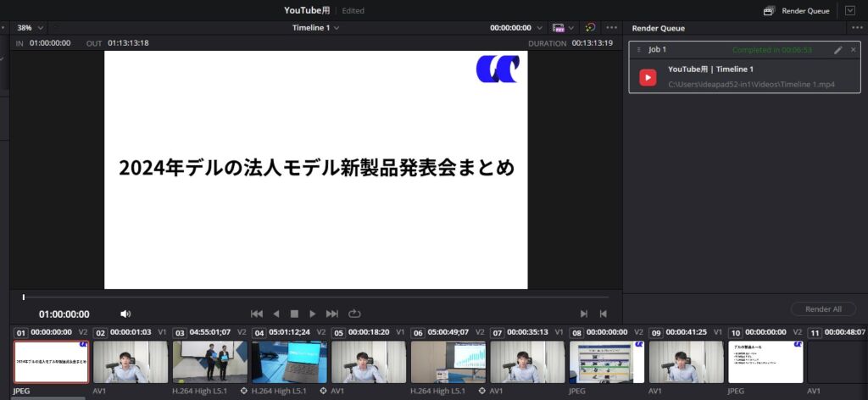Click clip number badge 11
This screenshot has width=868, height=400.
pos(815,333)
